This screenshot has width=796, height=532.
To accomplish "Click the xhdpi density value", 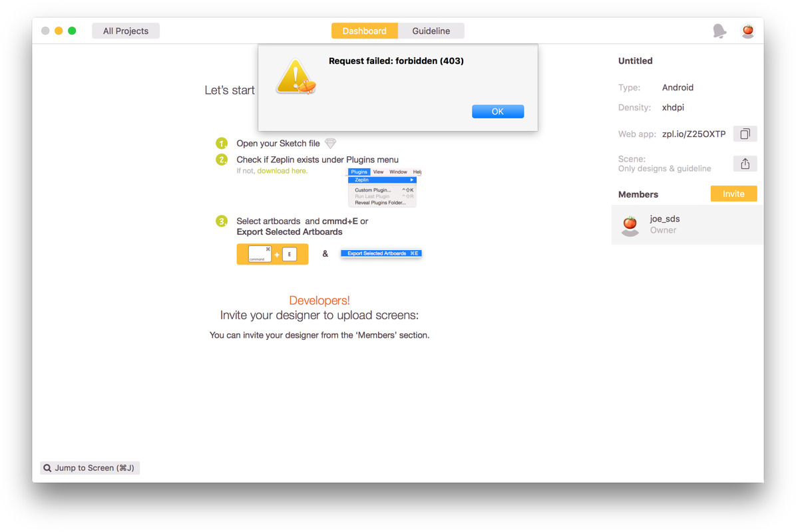I will [673, 108].
